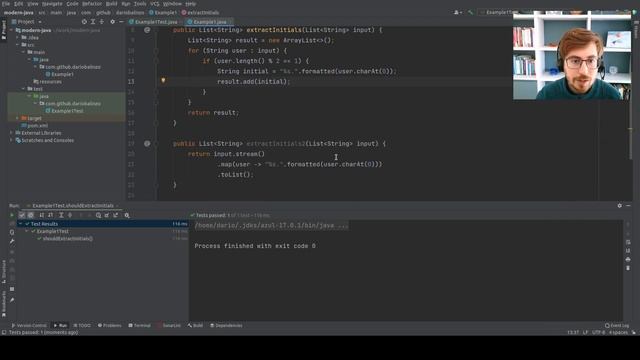Clear console with trash icon
Screen dimensions: 640x360
(628, 268)
